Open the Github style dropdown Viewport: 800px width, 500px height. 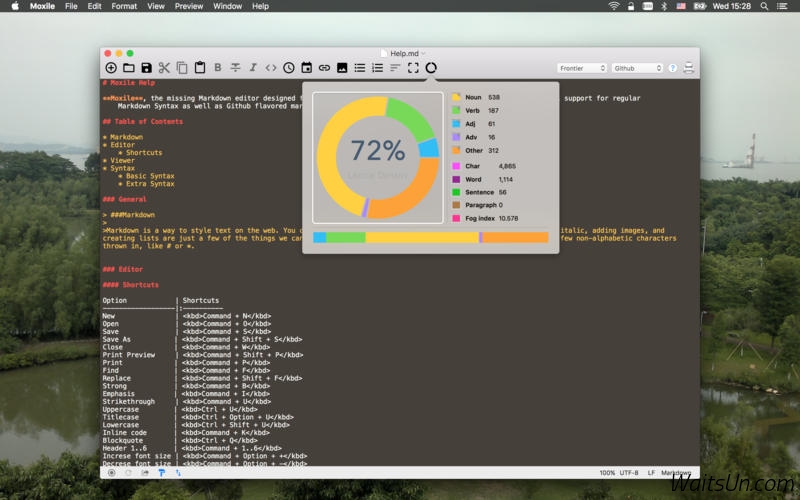tap(637, 68)
